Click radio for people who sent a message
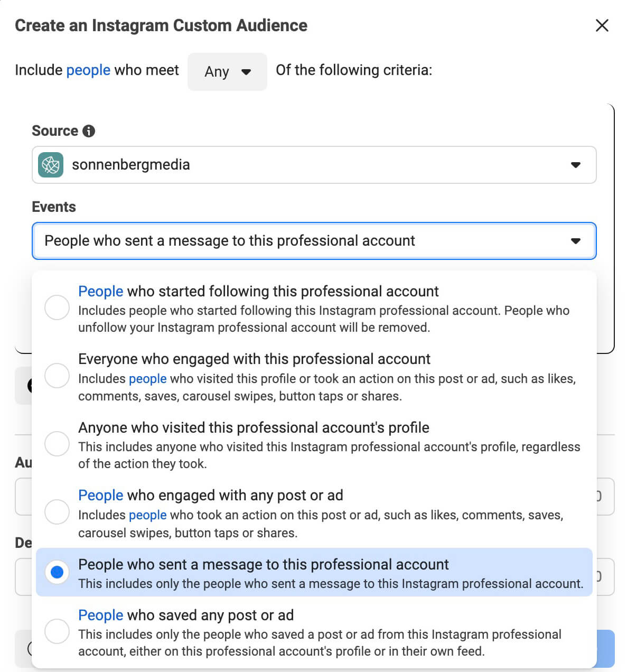Viewport: 627px width, 672px height. tap(57, 572)
